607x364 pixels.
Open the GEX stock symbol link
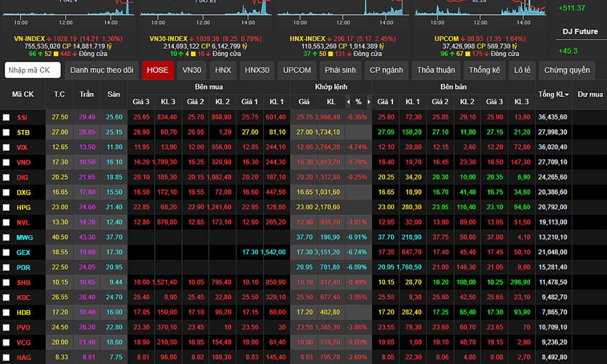24,252
